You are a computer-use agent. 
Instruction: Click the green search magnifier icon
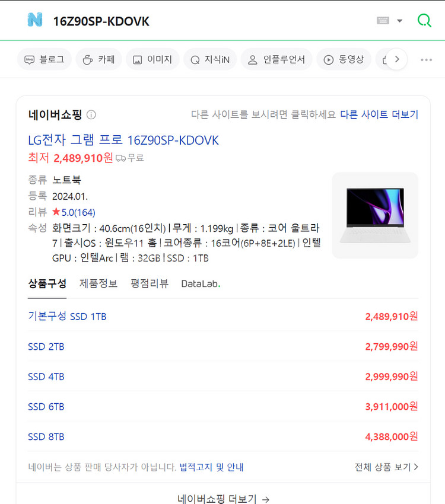point(424,21)
